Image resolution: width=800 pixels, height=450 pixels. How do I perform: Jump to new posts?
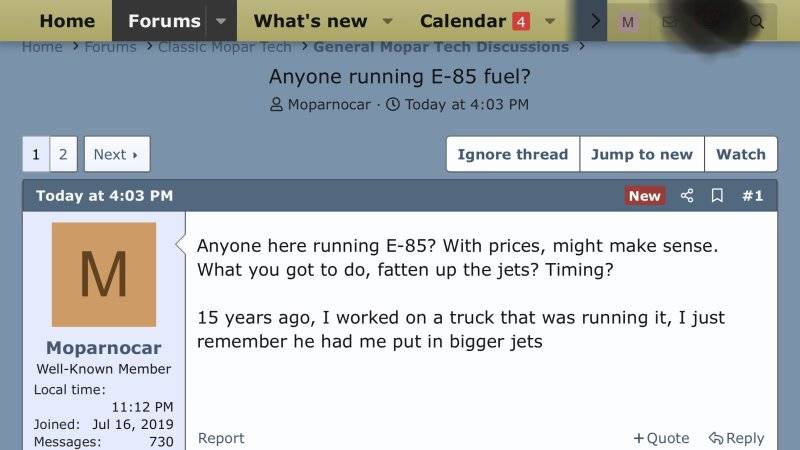pyautogui.click(x=642, y=154)
